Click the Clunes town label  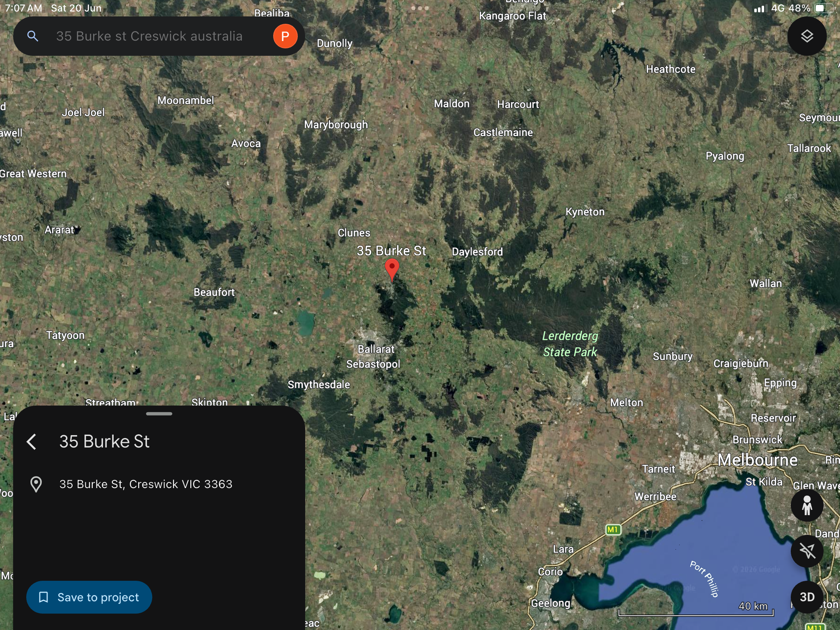coord(354,233)
